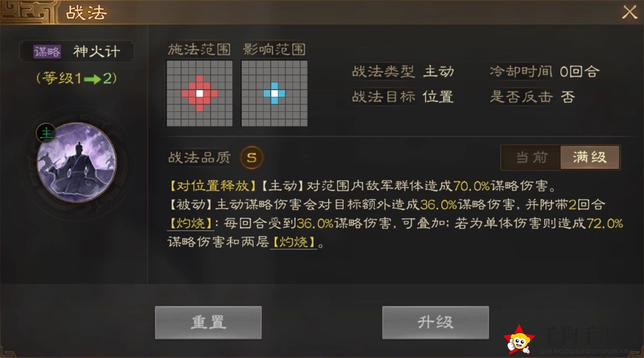Click the 战法类型 主动 value
This screenshot has height=358, width=644.
tap(438, 72)
